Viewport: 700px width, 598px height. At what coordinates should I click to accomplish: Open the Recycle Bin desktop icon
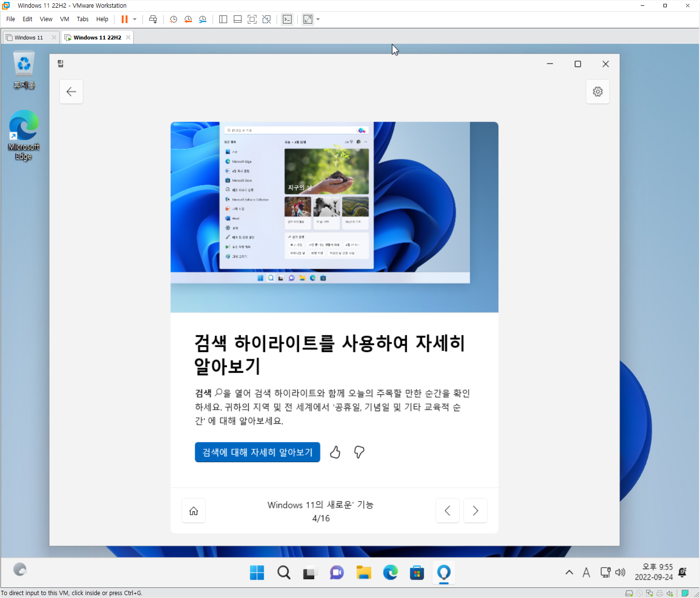pyautogui.click(x=24, y=71)
